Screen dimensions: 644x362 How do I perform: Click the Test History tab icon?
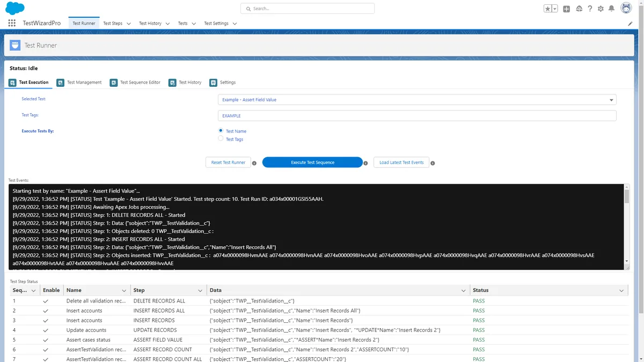(172, 83)
